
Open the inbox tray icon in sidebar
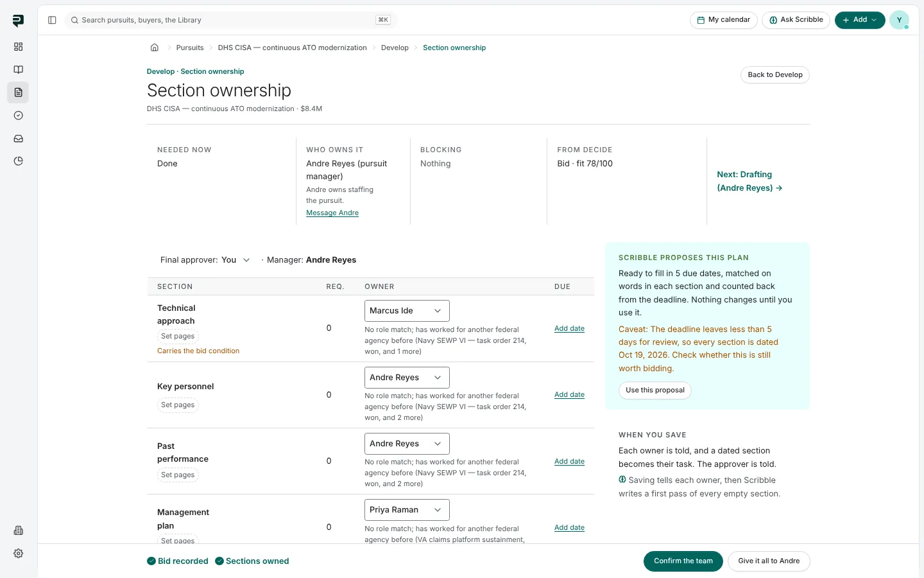click(x=18, y=139)
